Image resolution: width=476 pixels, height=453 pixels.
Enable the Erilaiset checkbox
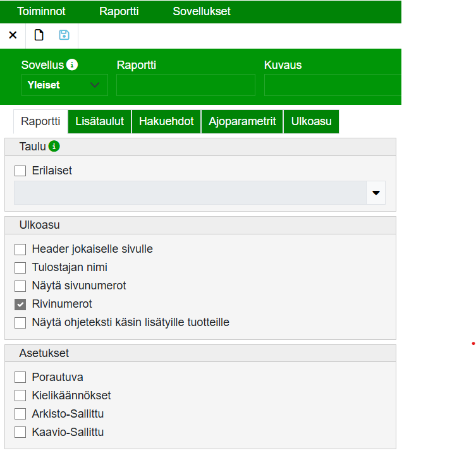pos(20,171)
